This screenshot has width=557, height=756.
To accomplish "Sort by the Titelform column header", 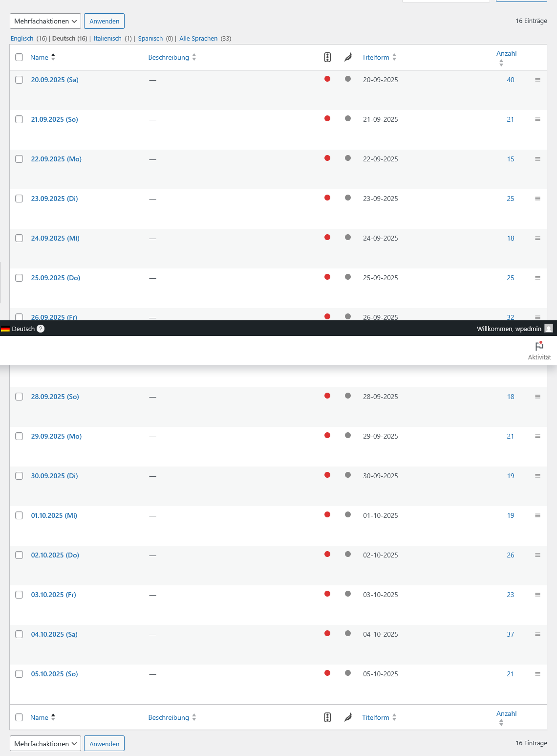I will (x=376, y=57).
